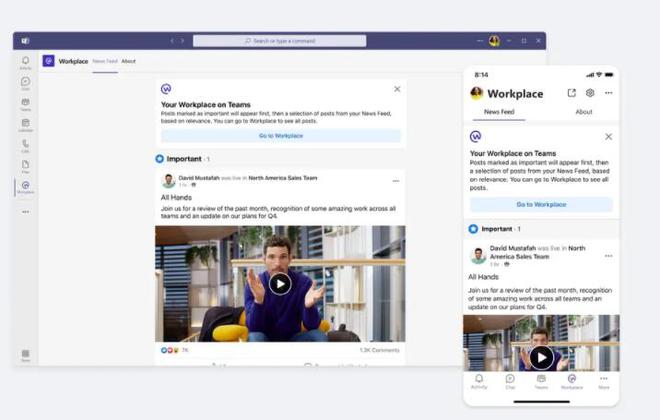The height and width of the screenshot is (420, 660).
Task: Switch to the mobile About tab
Action: pyautogui.click(x=584, y=112)
